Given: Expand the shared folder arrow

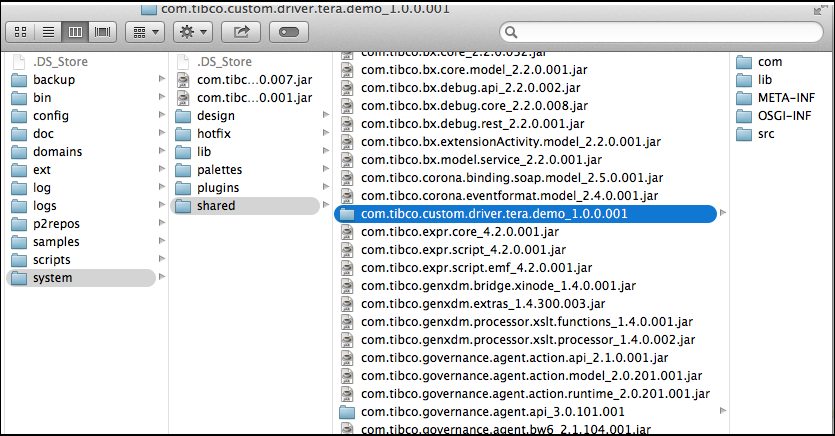Looking at the screenshot, I should pyautogui.click(x=325, y=205).
